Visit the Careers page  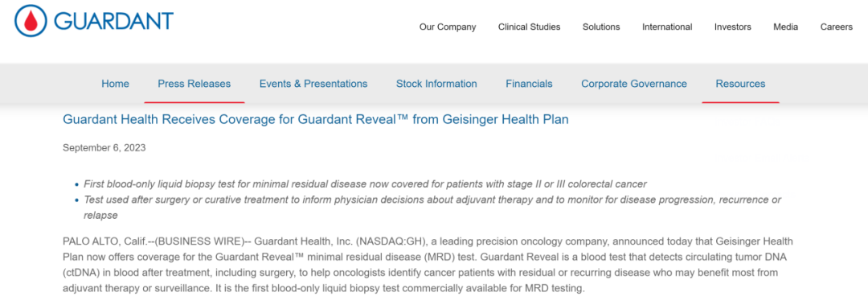pos(837,27)
